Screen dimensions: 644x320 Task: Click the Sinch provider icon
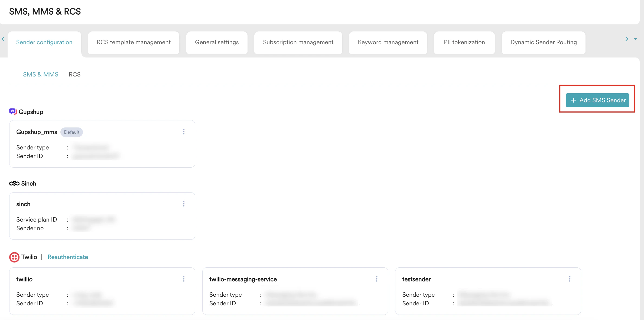[14, 183]
